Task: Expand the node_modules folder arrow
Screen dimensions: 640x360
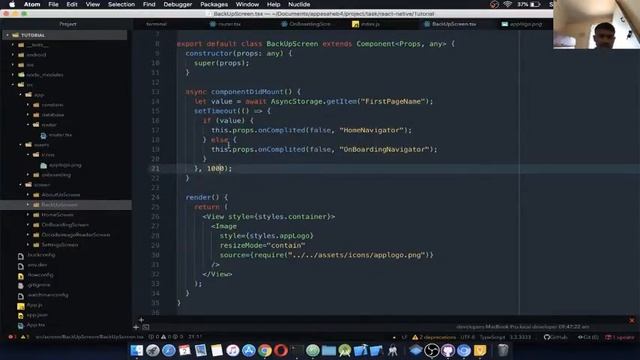Action: [13, 75]
